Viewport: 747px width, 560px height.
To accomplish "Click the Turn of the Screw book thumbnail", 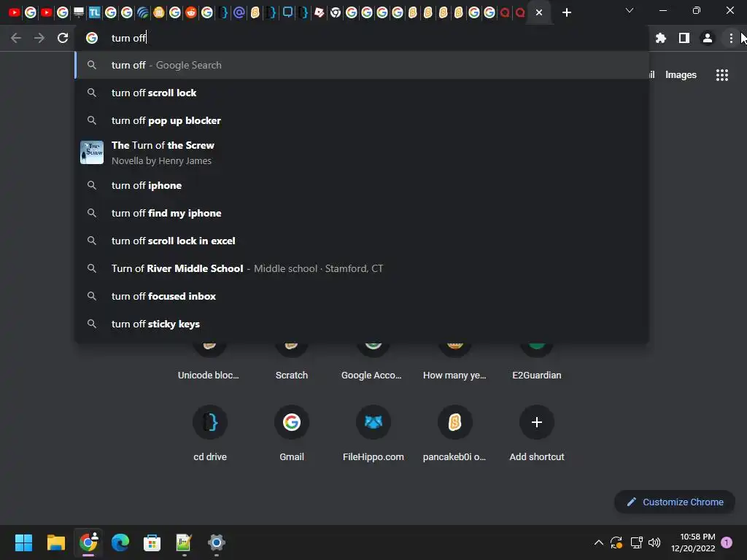I will (x=92, y=152).
